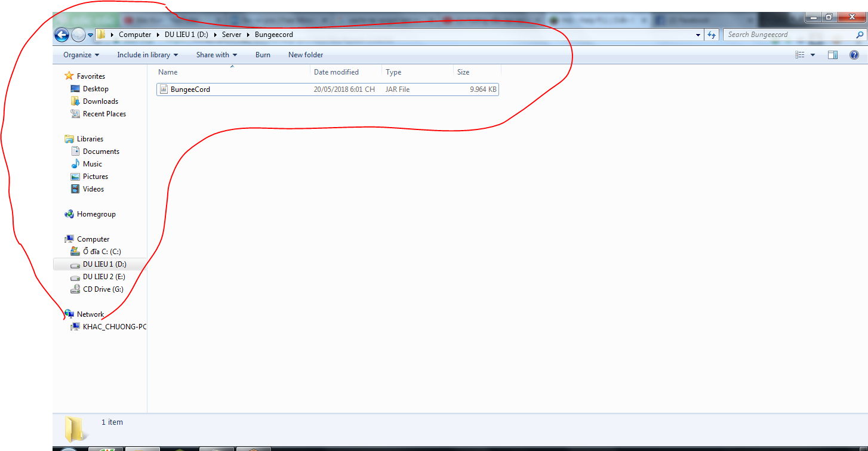
Task: Select the BungeeCord JAR file icon
Action: click(164, 89)
